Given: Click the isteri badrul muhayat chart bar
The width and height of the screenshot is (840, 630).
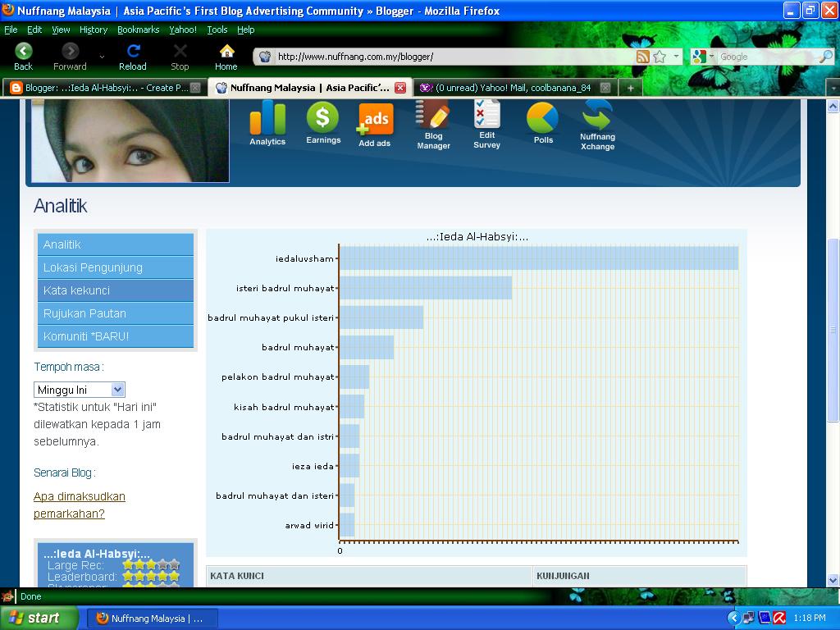Looking at the screenshot, I should point(426,288).
